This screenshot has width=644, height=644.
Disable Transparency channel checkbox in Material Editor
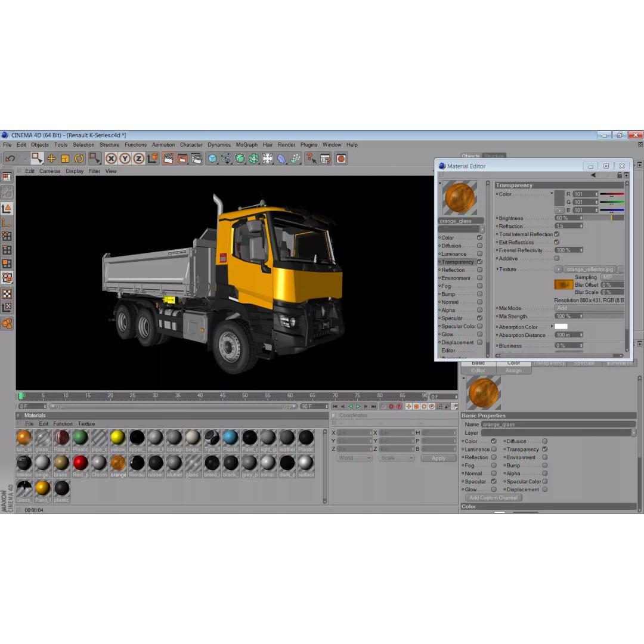(479, 262)
